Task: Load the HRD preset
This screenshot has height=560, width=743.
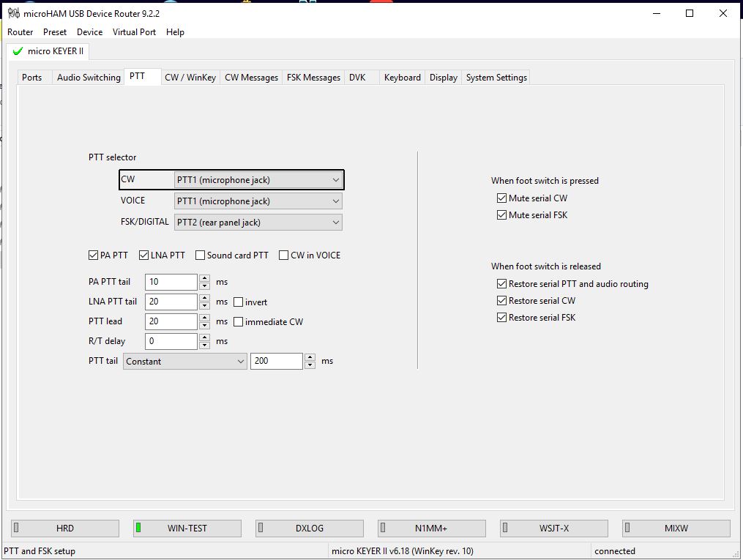Action: [x=65, y=529]
